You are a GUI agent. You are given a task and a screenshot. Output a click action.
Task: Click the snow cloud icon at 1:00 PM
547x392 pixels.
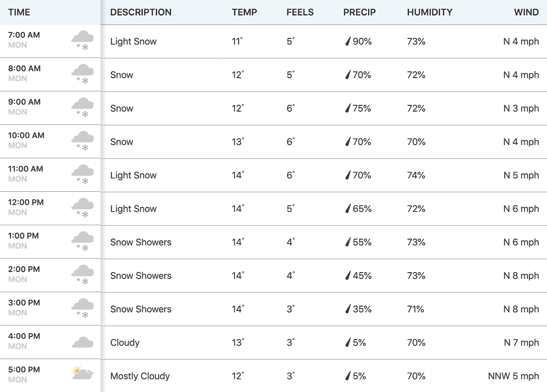82,241
